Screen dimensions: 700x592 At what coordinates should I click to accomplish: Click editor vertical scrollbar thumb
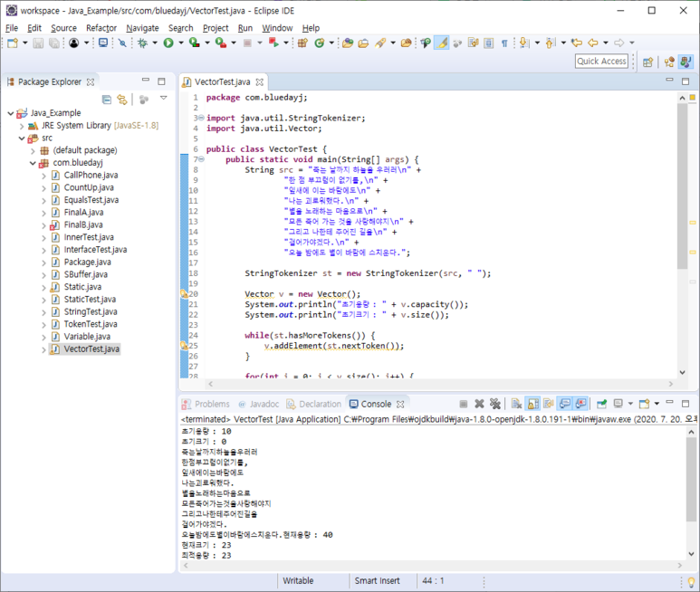point(682,186)
